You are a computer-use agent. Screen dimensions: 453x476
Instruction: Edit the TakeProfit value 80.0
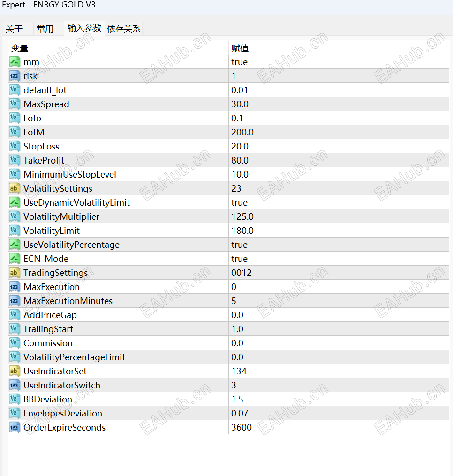pos(240,160)
